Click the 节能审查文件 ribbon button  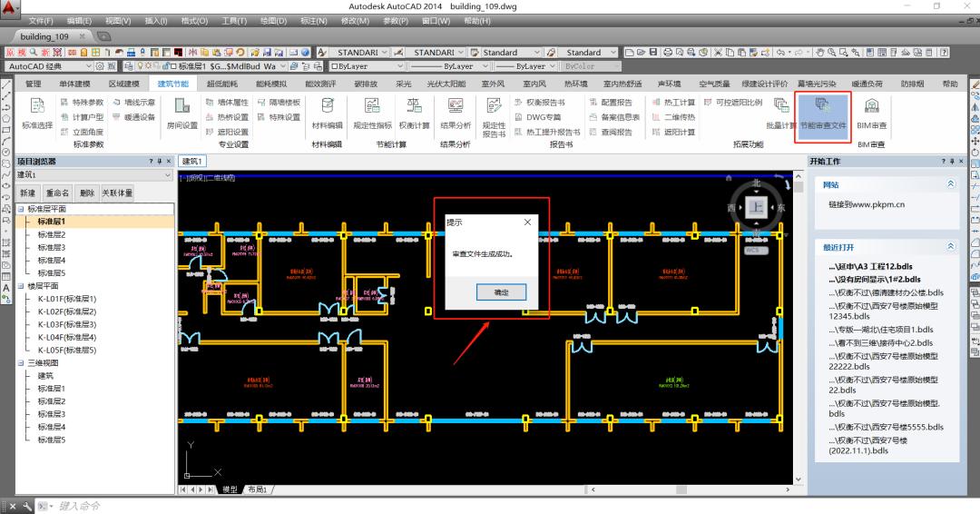click(823, 112)
